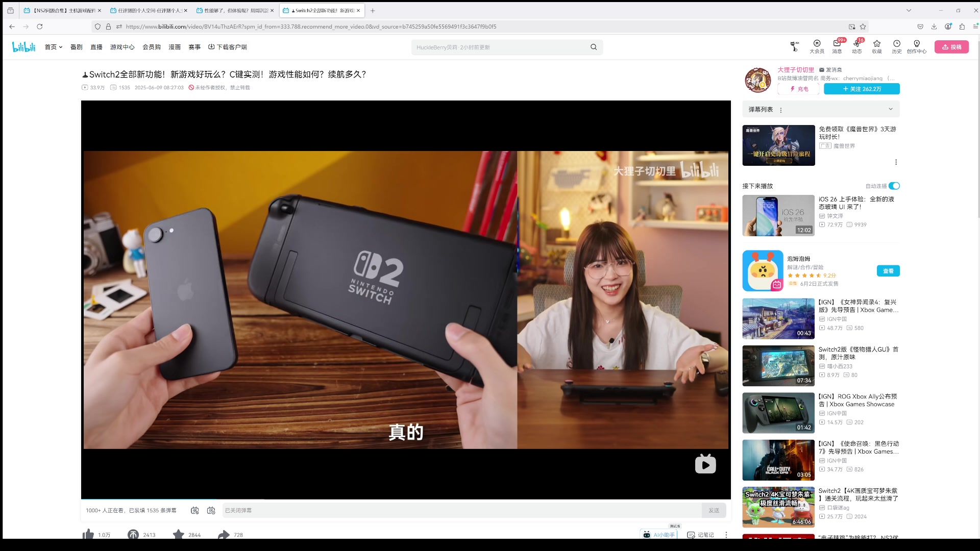
Task: Click the browser URL address bar
Action: (480, 27)
